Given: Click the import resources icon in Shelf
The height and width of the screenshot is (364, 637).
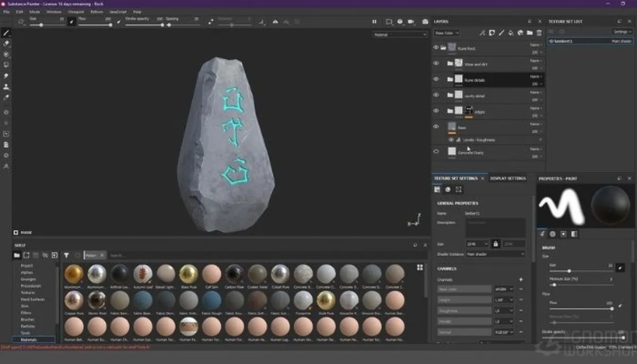Looking at the screenshot, I should tap(55, 255).
